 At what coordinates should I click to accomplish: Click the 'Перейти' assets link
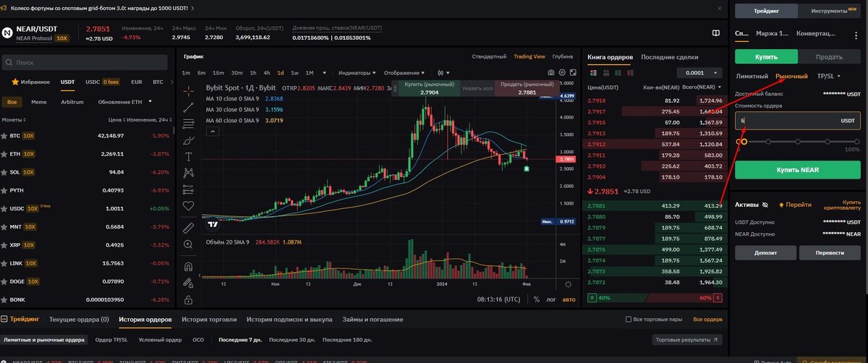pyautogui.click(x=795, y=205)
